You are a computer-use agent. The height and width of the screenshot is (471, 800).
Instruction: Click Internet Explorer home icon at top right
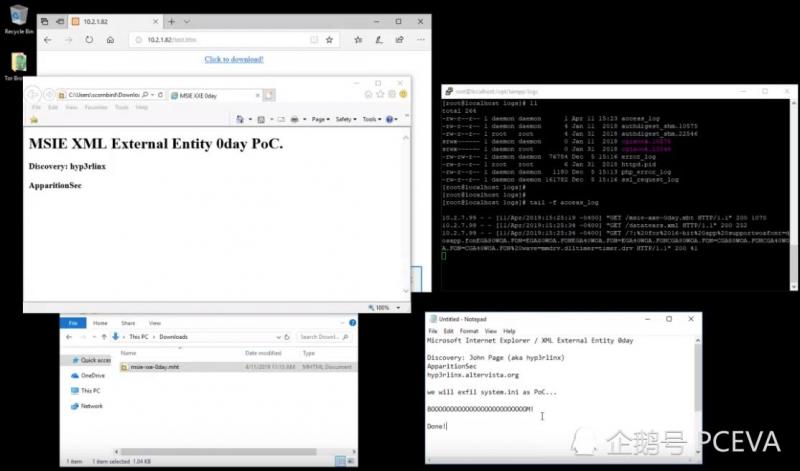[368, 94]
